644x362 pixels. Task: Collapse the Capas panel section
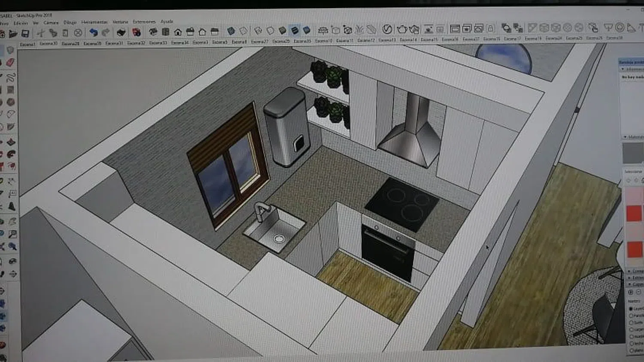pyautogui.click(x=630, y=284)
